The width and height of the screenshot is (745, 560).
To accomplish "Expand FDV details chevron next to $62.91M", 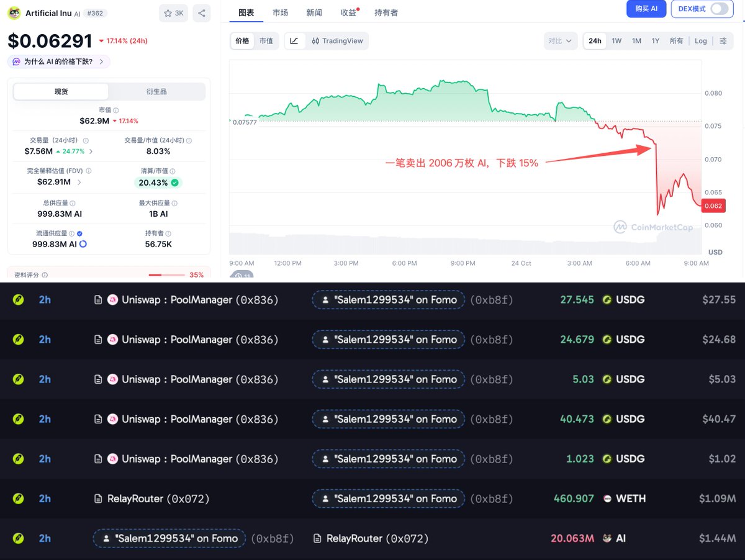I will coord(79,182).
